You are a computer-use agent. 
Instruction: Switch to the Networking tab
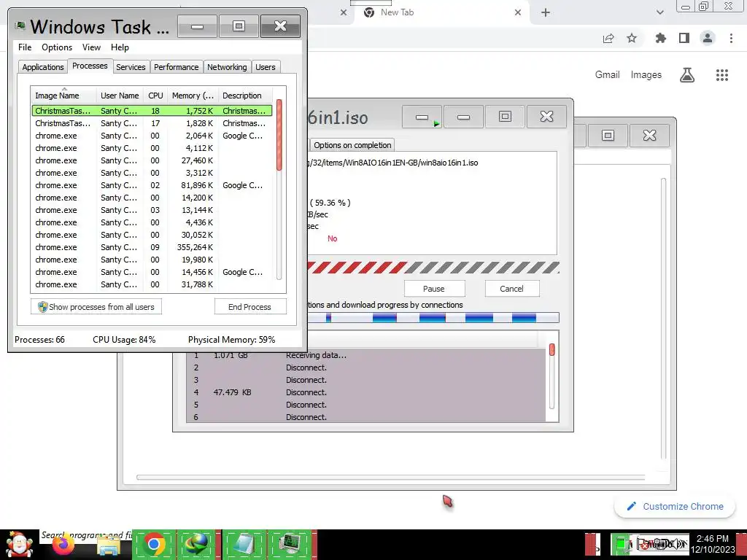[x=227, y=67]
